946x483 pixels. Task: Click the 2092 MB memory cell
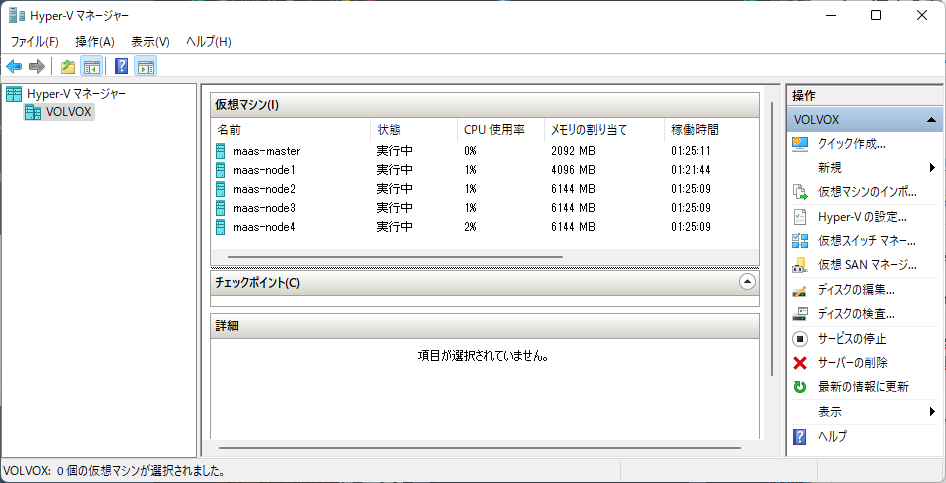point(573,151)
